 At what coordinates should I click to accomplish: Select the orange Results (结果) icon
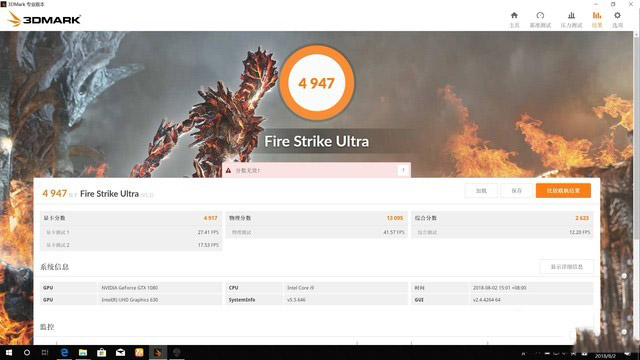(x=597, y=16)
